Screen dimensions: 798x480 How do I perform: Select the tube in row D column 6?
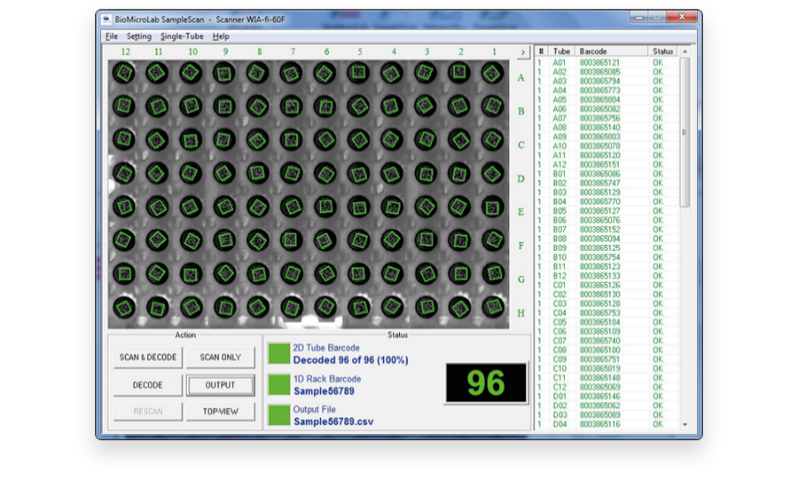[325, 174]
